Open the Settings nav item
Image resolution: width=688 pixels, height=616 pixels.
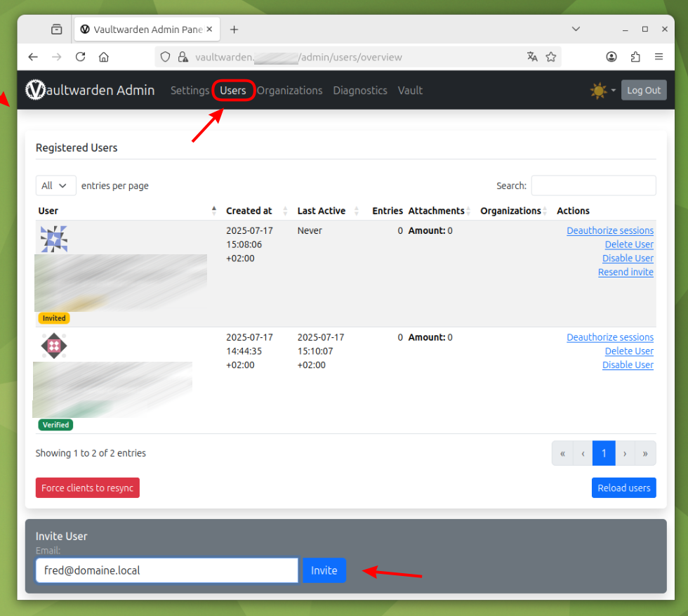click(190, 91)
